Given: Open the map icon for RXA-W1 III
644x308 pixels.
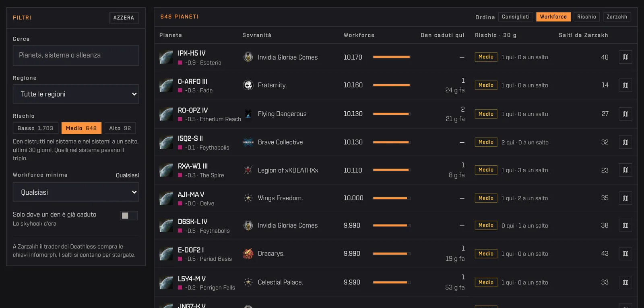Looking at the screenshot, I should [x=625, y=170].
